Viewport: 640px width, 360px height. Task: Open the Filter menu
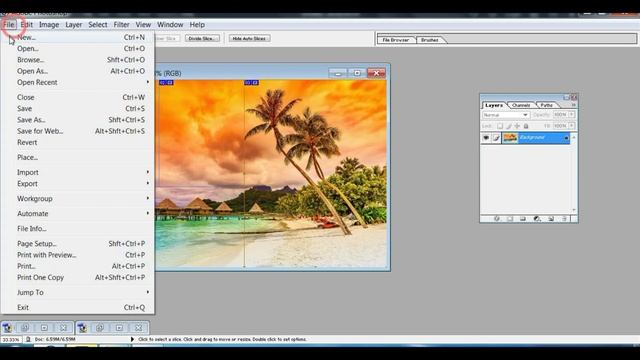click(x=121, y=24)
